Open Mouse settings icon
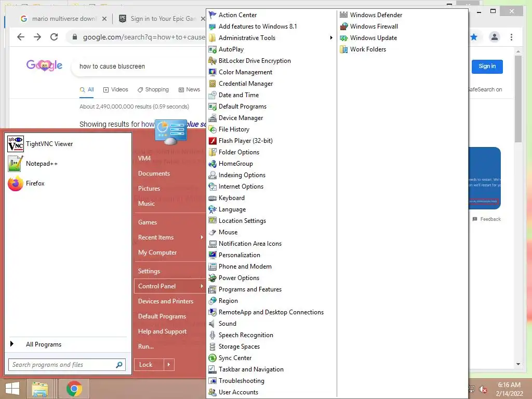The width and height of the screenshot is (532, 399). coord(212,232)
